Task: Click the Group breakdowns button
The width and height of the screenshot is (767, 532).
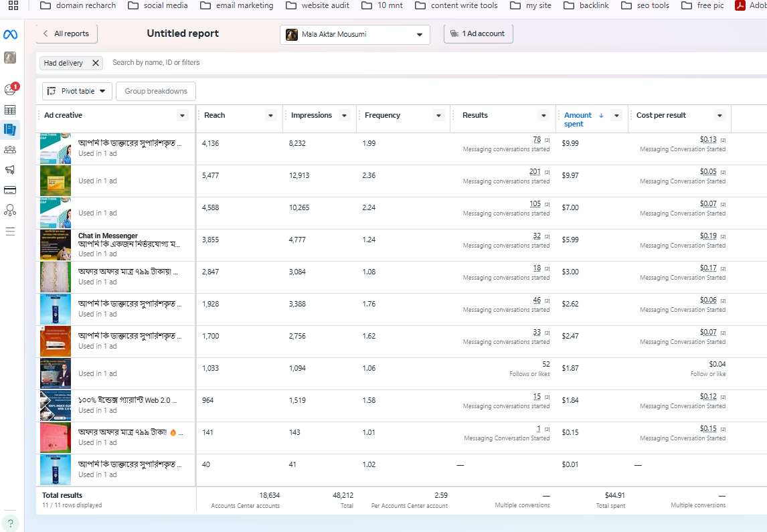Action: [156, 91]
